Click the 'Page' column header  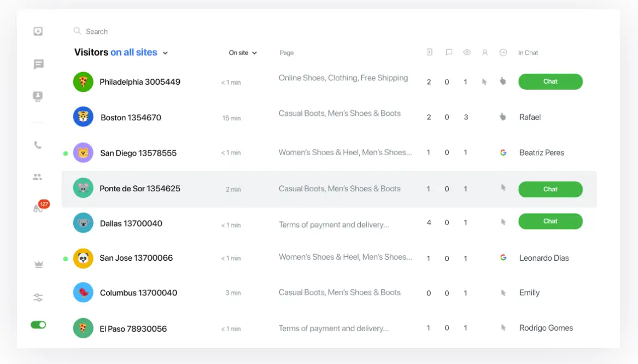coord(286,53)
